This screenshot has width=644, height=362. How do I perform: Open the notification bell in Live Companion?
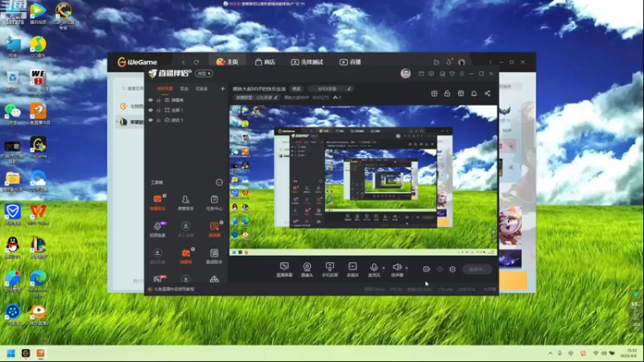point(474,93)
